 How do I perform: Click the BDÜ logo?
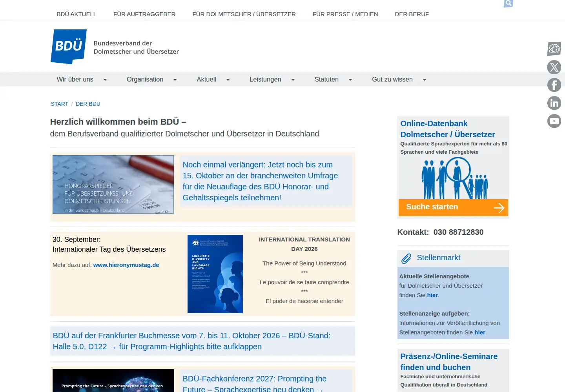(69, 46)
